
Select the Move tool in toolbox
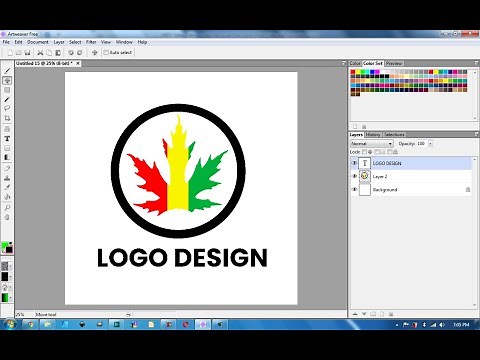[x=7, y=80]
